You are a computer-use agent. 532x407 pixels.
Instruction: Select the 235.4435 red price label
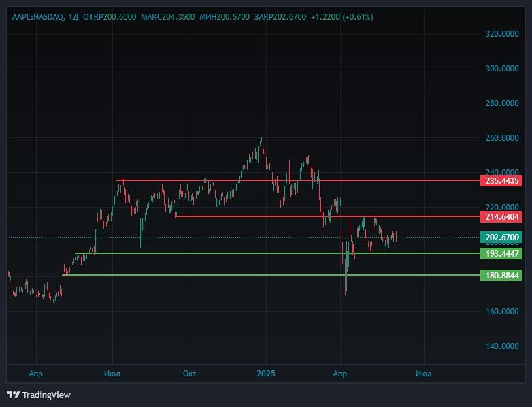pos(501,180)
